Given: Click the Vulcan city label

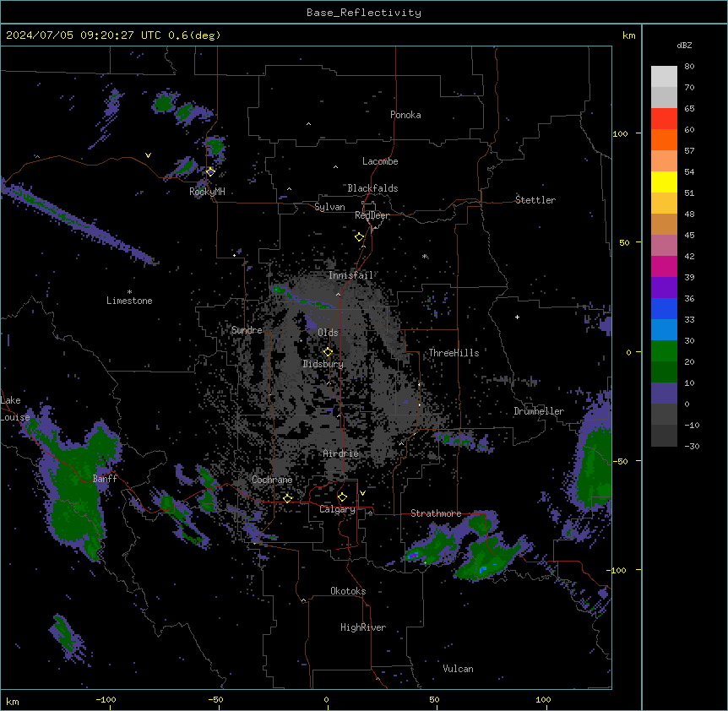Looking at the screenshot, I should point(459,669).
